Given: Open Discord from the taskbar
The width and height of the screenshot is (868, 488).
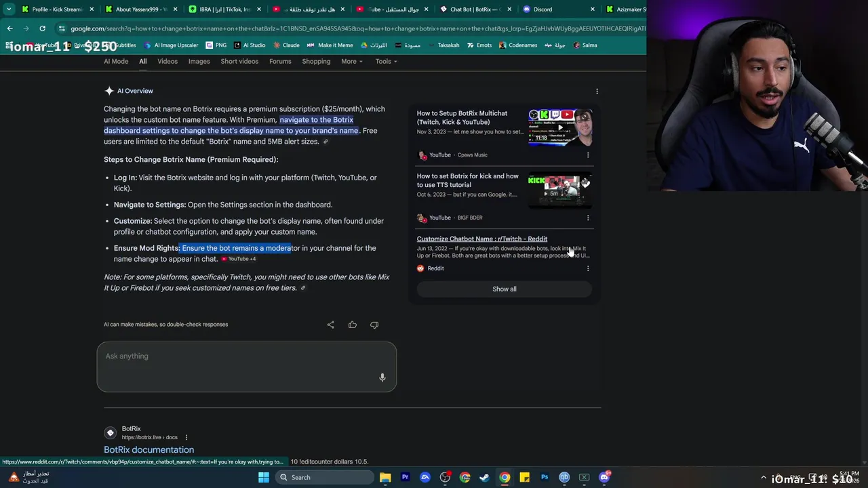Looking at the screenshot, I should 604,477.
